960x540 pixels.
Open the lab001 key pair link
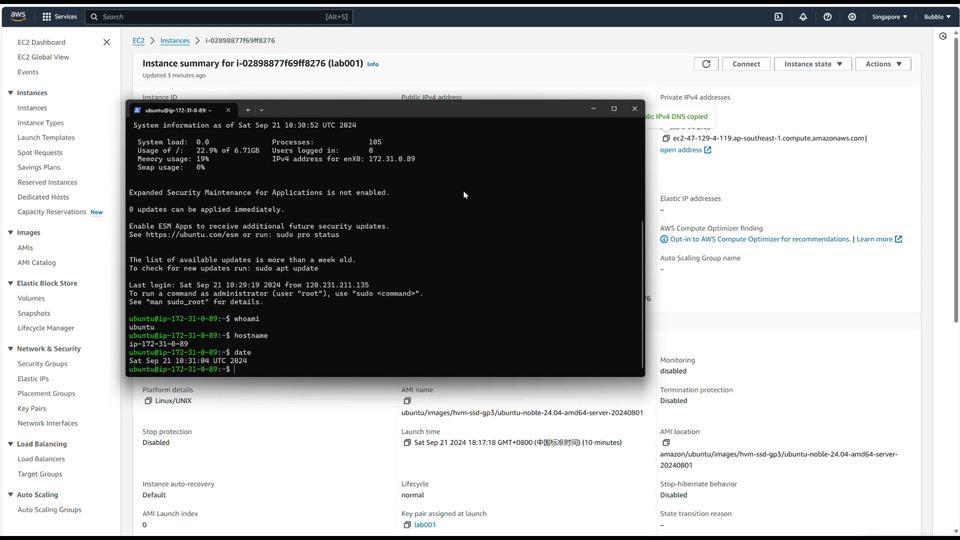pos(425,525)
